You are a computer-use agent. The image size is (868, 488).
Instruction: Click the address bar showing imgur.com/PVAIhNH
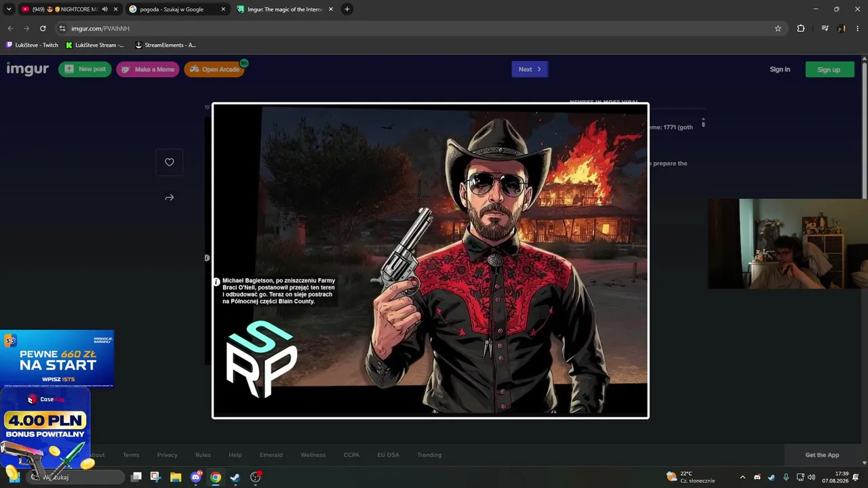point(420,28)
